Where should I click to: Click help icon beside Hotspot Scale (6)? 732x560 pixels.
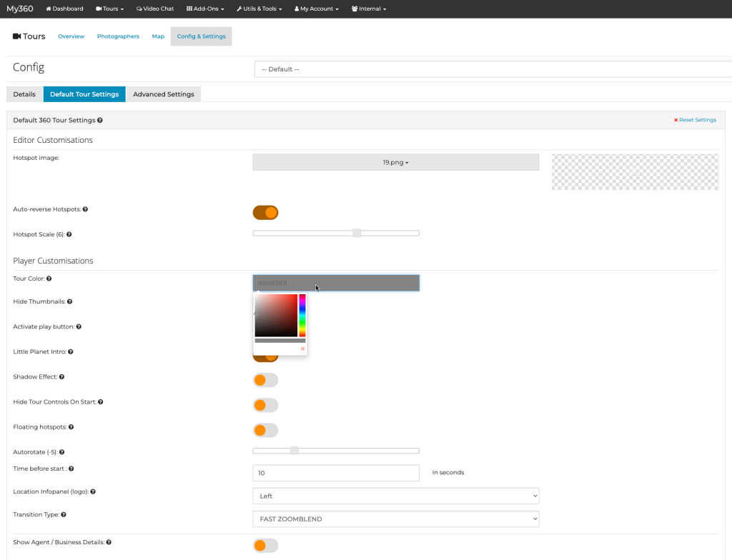tap(69, 234)
